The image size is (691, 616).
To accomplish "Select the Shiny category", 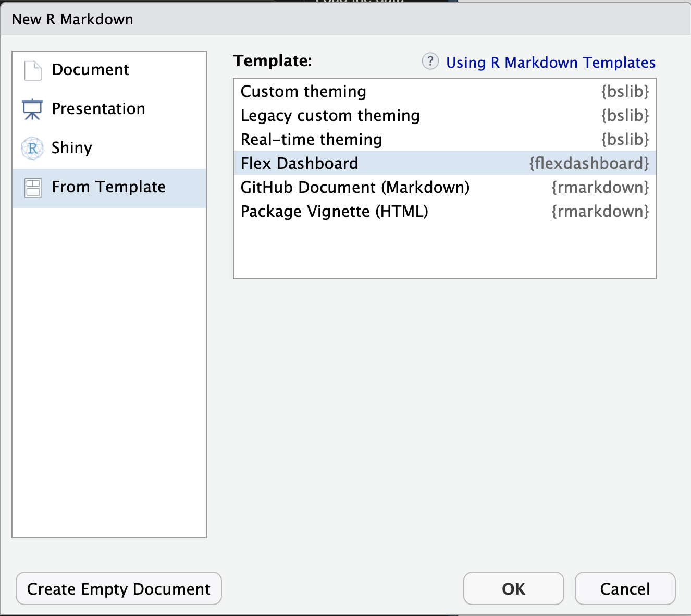I will (109, 149).
